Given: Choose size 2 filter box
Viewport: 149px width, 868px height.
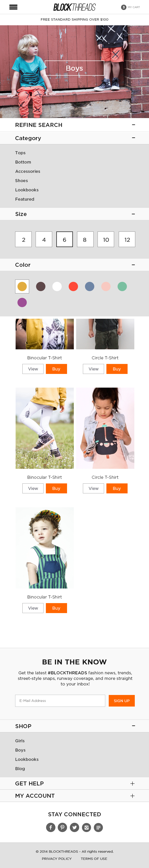Looking at the screenshot, I should (x=23, y=239).
